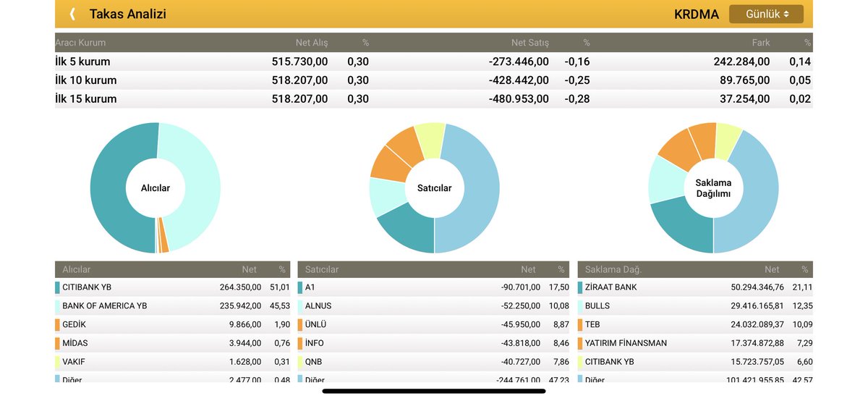Select the MİDAS buyer row
The height and width of the screenshot is (401, 868).
click(x=172, y=343)
